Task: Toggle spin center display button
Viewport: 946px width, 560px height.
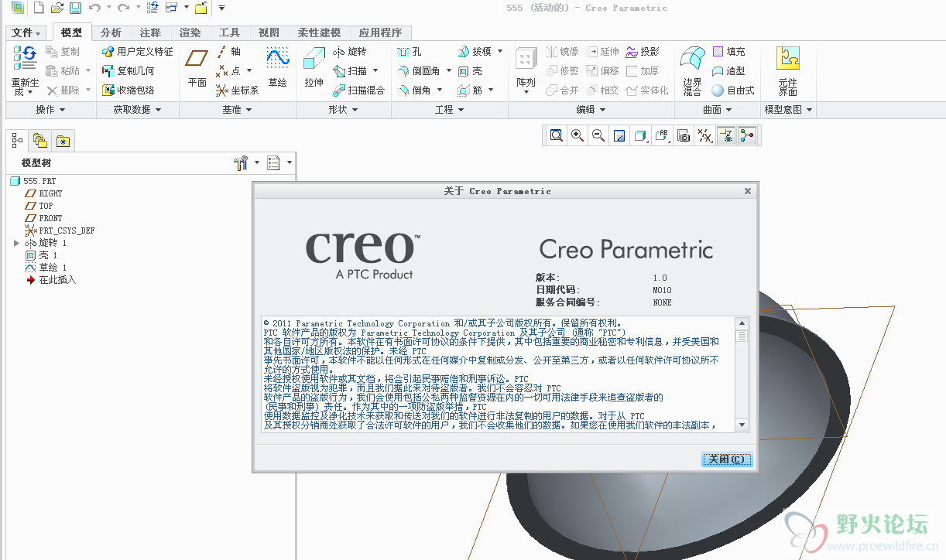Action: [746, 135]
